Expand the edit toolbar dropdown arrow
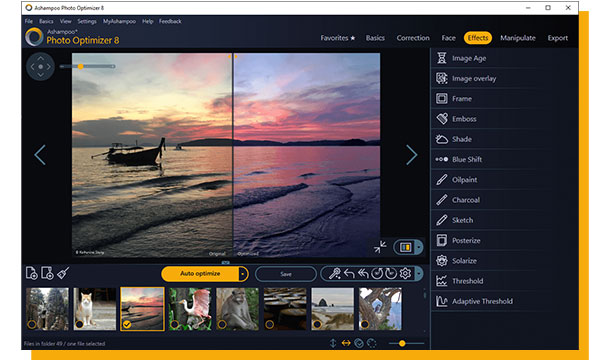 click(x=419, y=274)
